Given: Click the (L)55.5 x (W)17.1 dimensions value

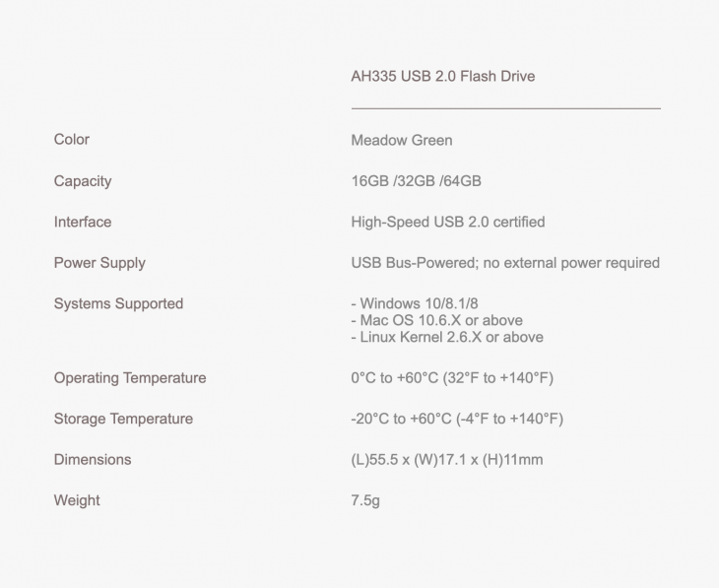Looking at the screenshot, I should pos(447,460).
